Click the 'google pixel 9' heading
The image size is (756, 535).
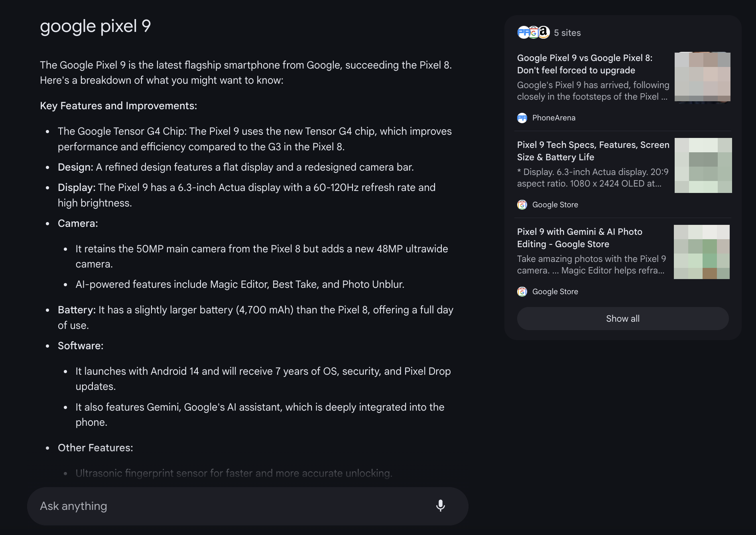click(95, 26)
